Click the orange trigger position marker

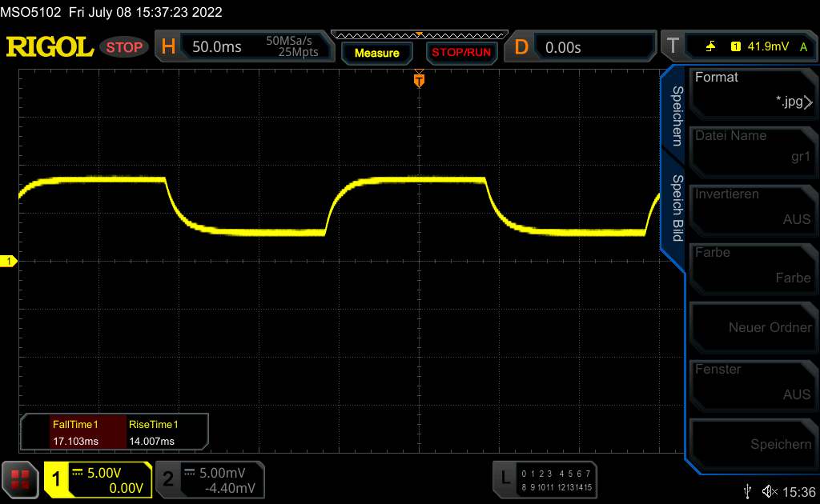pyautogui.click(x=418, y=79)
